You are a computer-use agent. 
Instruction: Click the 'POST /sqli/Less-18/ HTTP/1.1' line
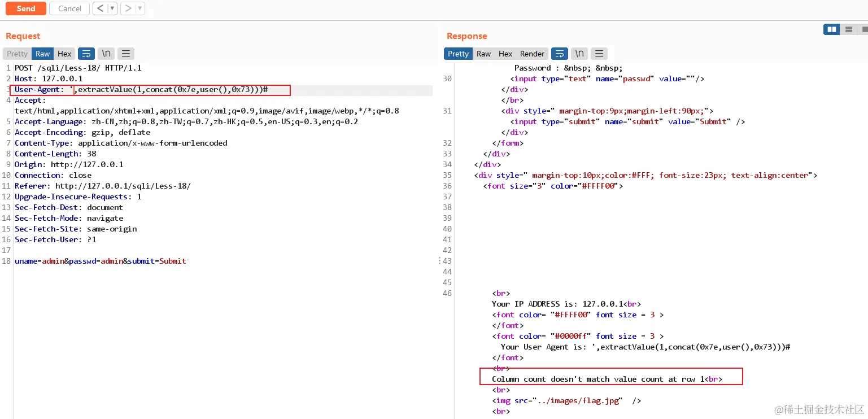point(78,68)
